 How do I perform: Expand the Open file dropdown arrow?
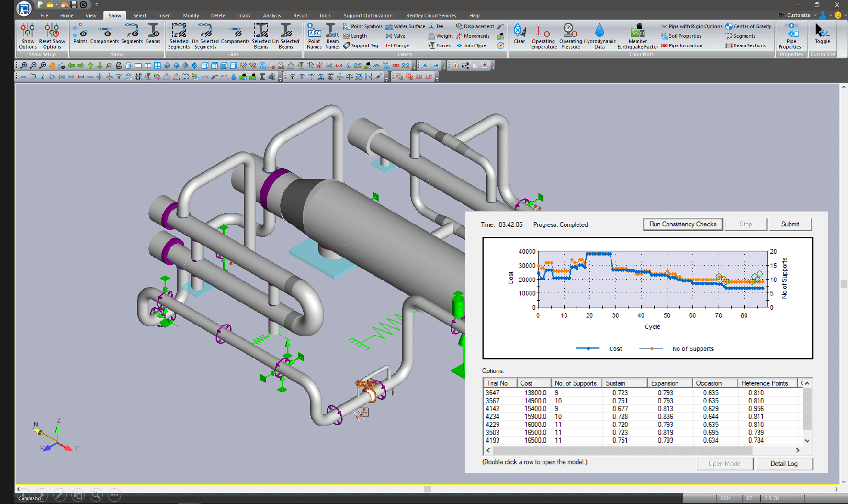[57, 5]
